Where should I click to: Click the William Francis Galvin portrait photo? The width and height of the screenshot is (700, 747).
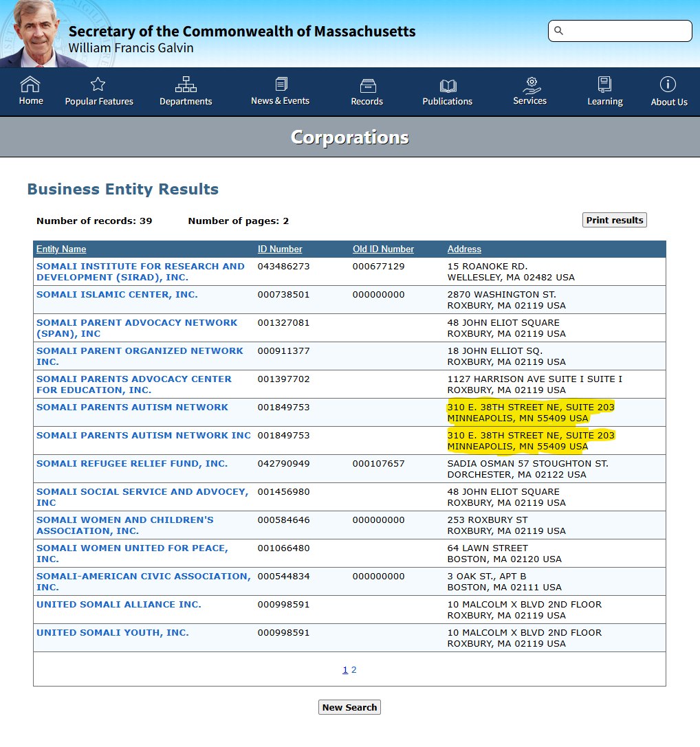point(41,34)
